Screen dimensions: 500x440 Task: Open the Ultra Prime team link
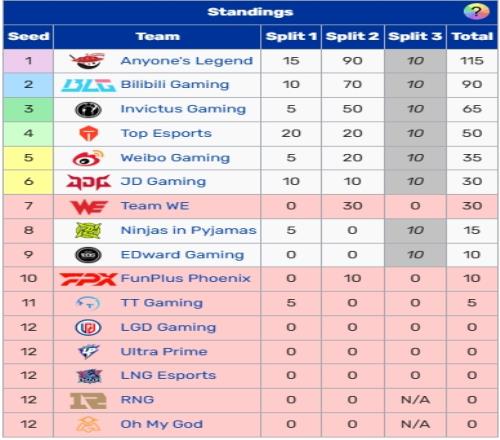point(164,351)
